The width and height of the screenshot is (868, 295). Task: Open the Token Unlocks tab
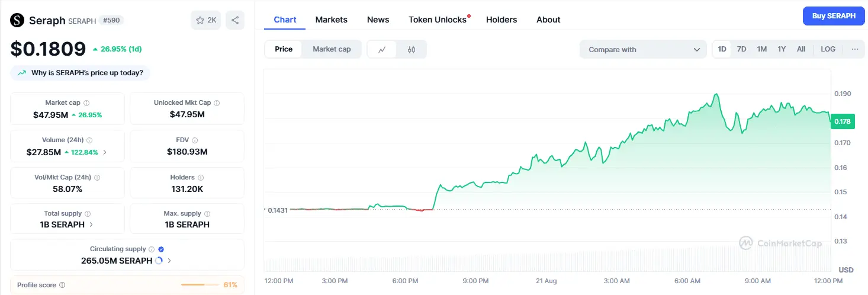pyautogui.click(x=438, y=20)
